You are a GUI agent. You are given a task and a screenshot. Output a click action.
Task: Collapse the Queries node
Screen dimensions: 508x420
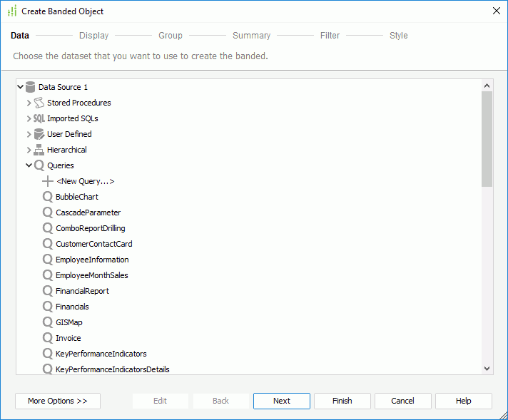29,165
